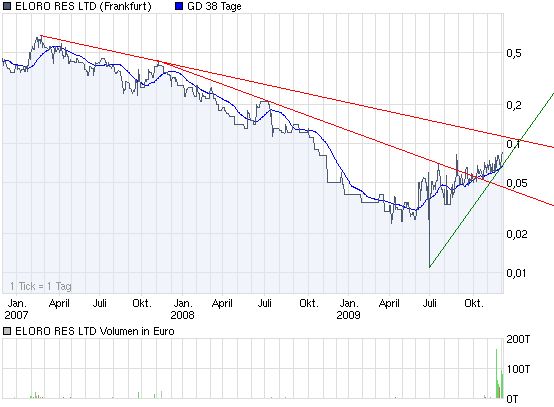Click the 'Juli' label before Jan. 2008
Viewport: 554px width, 407px height.
coord(100,303)
